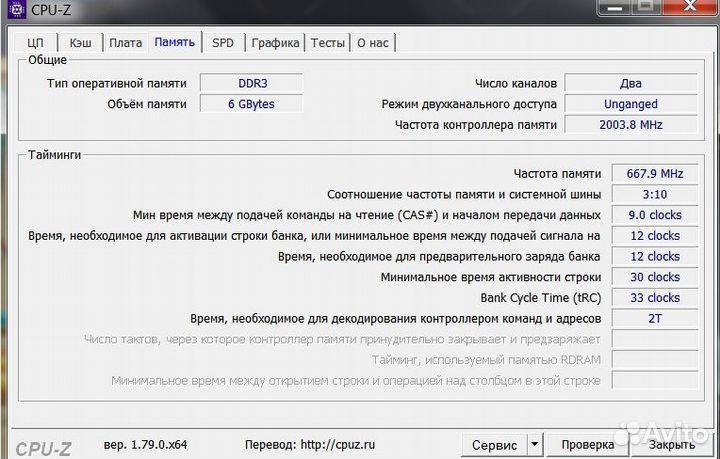Click the 2T command rate value

655,319
